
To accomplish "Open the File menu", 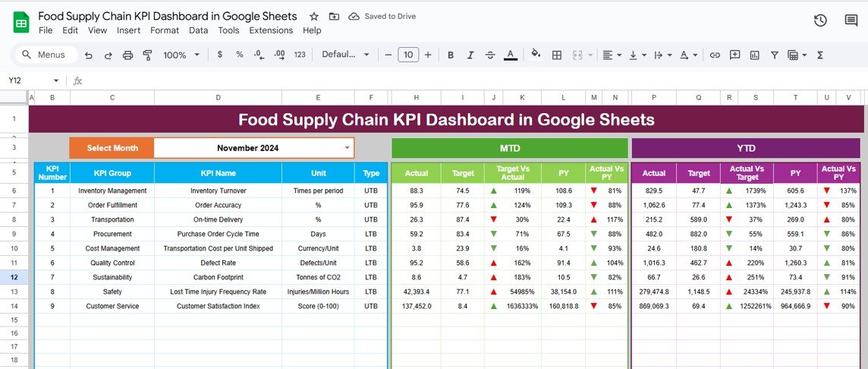I will click(46, 30).
